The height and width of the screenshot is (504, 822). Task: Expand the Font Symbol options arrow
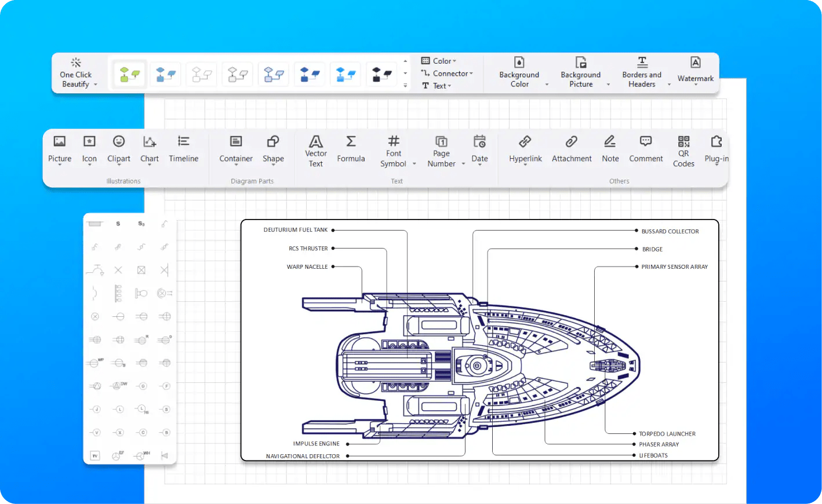414,164
